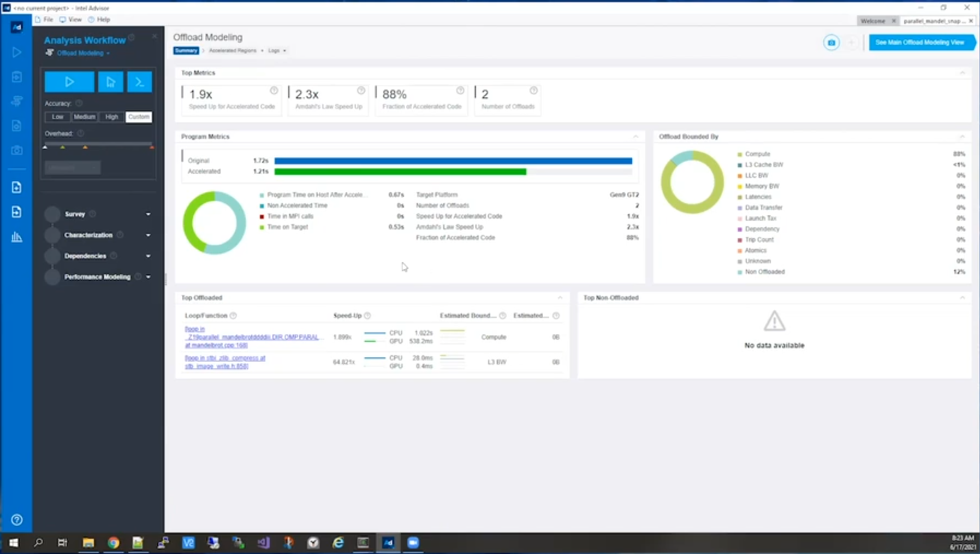Screen dimensions: 980x554
Task: Click the sidebar play arrow icon
Action: pyautogui.click(x=17, y=52)
